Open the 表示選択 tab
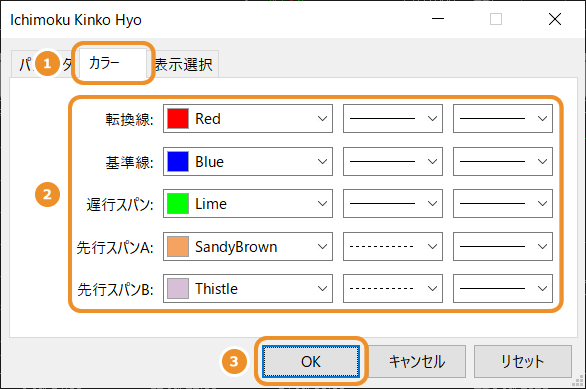The width and height of the screenshot is (586, 389). [x=184, y=64]
